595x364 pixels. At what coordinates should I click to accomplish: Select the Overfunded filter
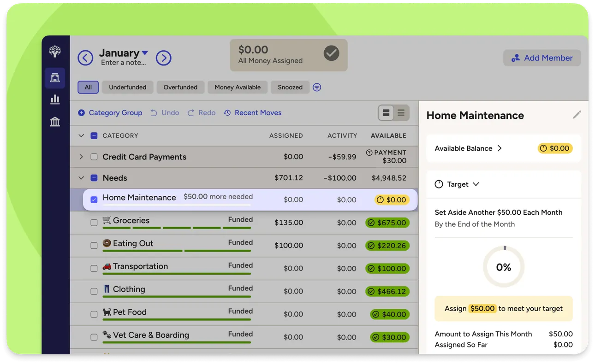click(x=180, y=87)
